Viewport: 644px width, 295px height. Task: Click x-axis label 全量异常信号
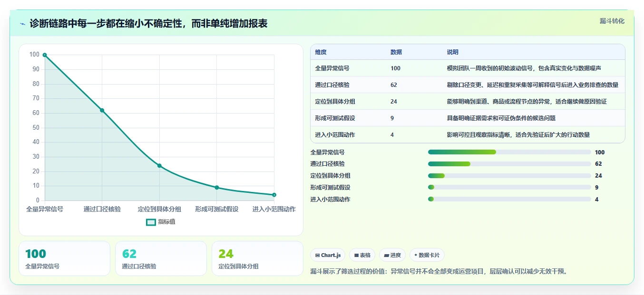coord(45,209)
